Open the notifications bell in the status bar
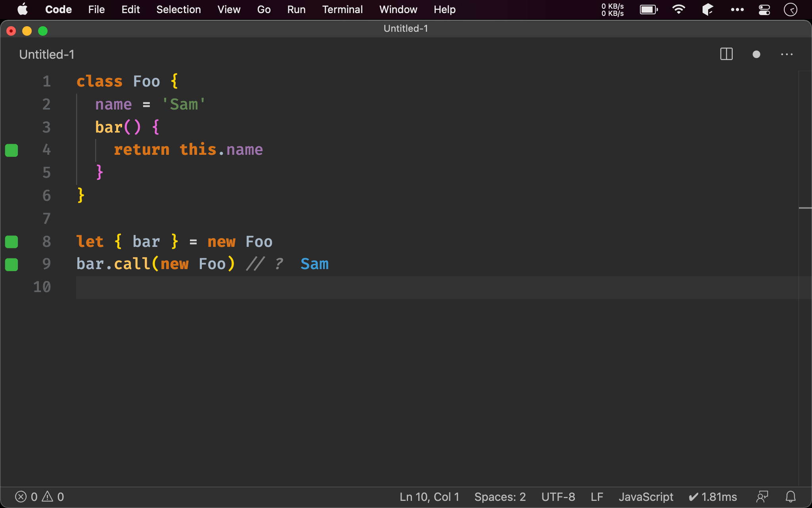 (x=791, y=496)
